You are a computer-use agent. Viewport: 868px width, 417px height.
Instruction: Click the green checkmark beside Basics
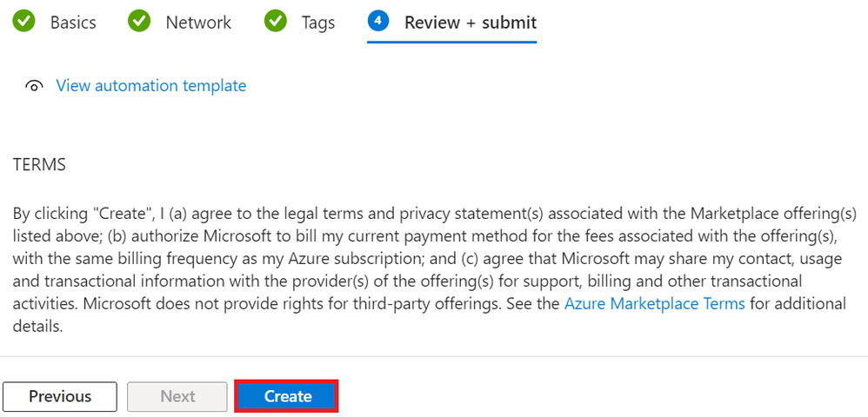pyautogui.click(x=24, y=21)
